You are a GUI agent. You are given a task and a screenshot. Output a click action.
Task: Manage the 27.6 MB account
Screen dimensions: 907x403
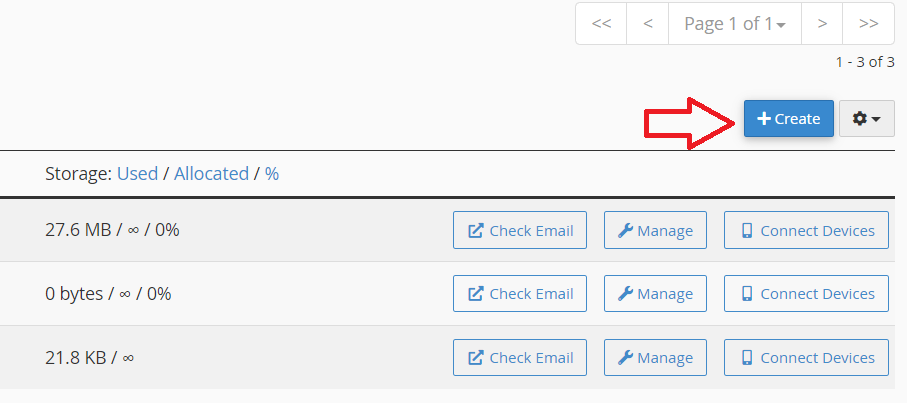tap(655, 231)
